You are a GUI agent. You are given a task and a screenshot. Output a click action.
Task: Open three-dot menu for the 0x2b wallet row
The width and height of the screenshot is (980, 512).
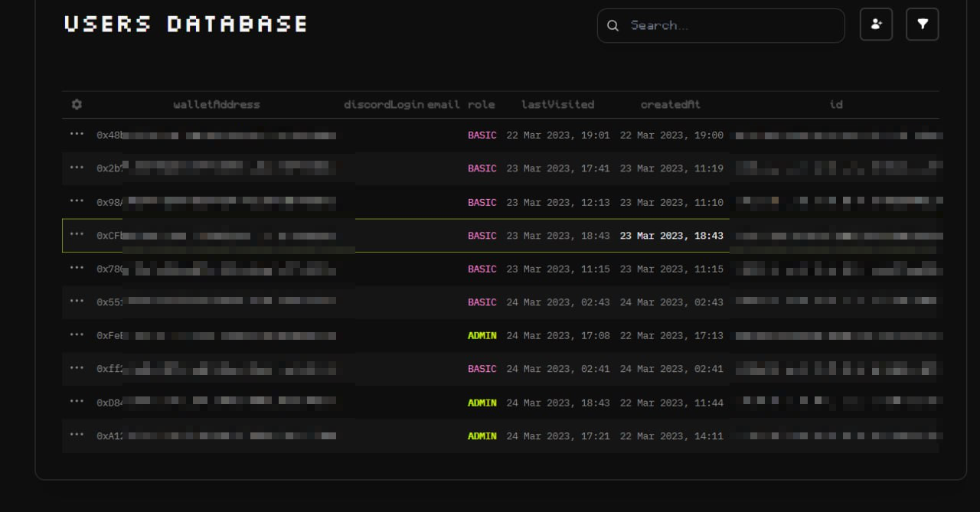coord(77,168)
